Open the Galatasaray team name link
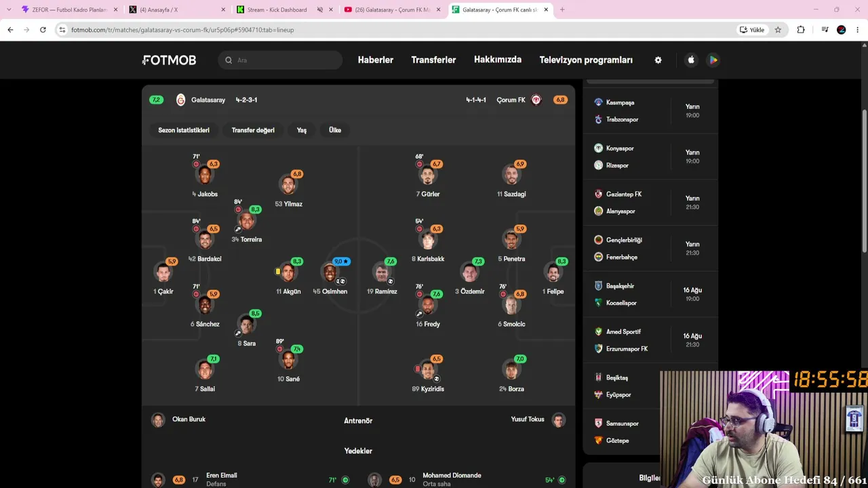Viewport: 868px width, 488px height. (x=208, y=100)
